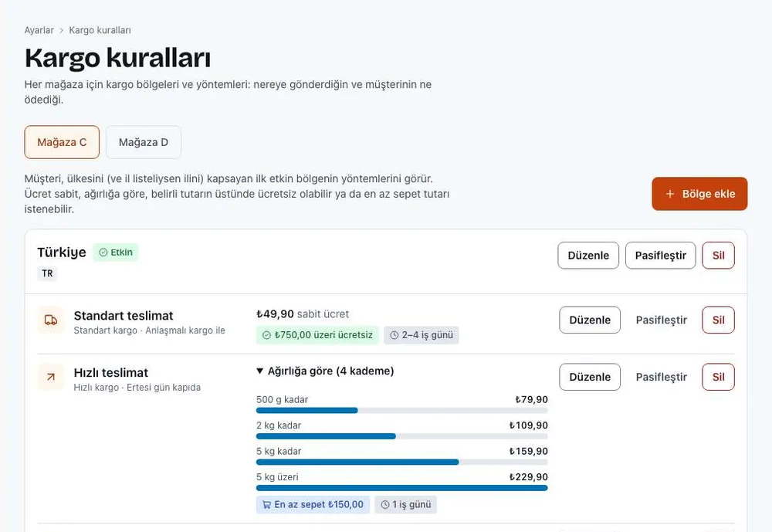
Task: Switch to the Mağaza D tab
Action: (x=144, y=142)
